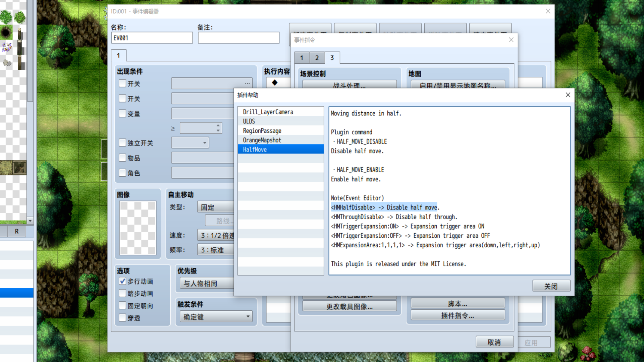Select ULDS plugin entry

coord(281,121)
